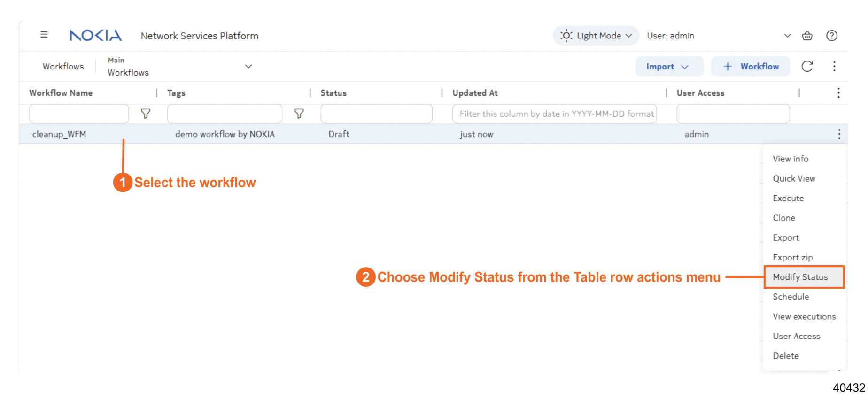
Task: Open the help question mark icon
Action: (831, 36)
